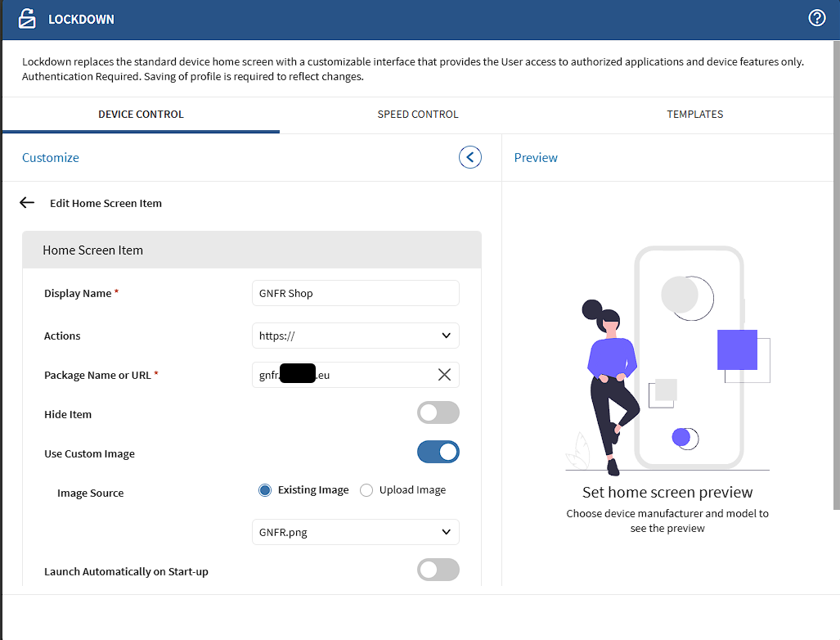Image resolution: width=840 pixels, height=640 pixels.
Task: Enable the Hide Item toggle
Action: click(x=438, y=413)
